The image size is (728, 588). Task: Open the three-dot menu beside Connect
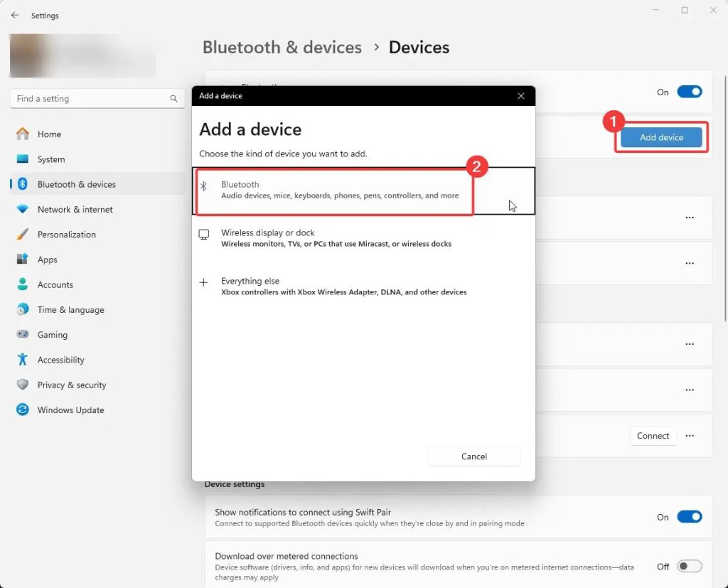690,436
